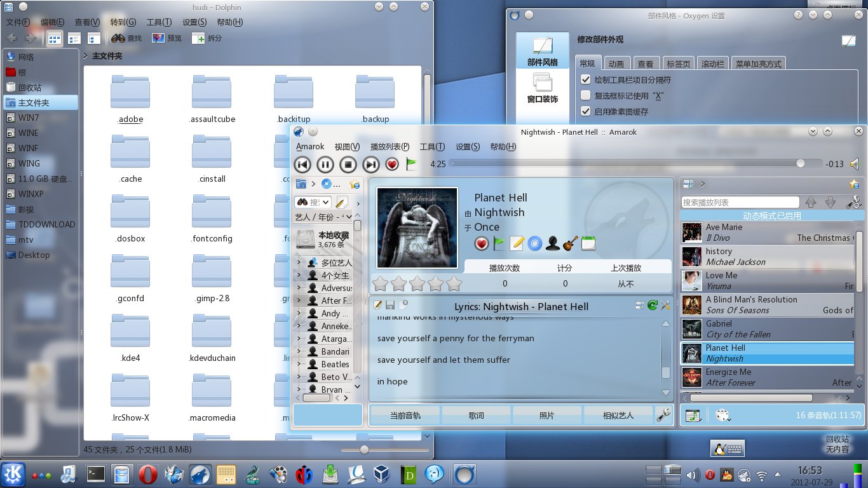Viewport: 868px width, 488px height.
Task: Click the blue disc icon under Once
Action: [535, 243]
